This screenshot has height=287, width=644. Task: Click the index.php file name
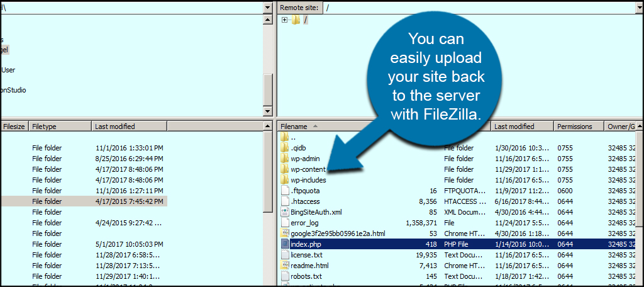(x=306, y=244)
